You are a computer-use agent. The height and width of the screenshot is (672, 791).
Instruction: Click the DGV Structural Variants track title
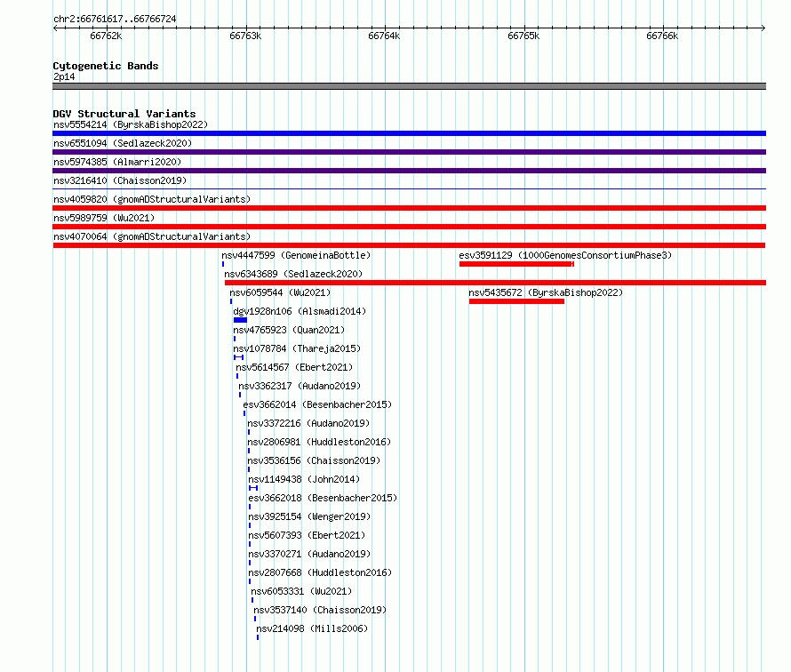coord(124,114)
